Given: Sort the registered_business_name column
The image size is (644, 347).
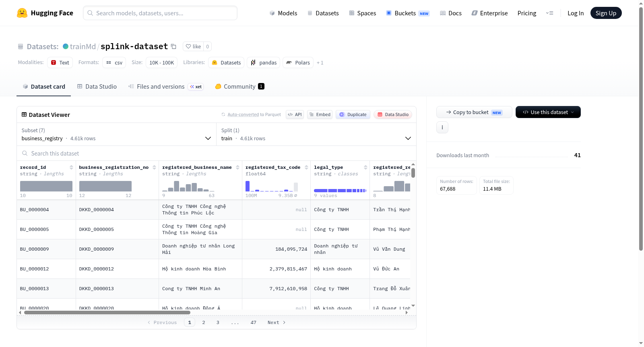Looking at the screenshot, I should (x=237, y=167).
